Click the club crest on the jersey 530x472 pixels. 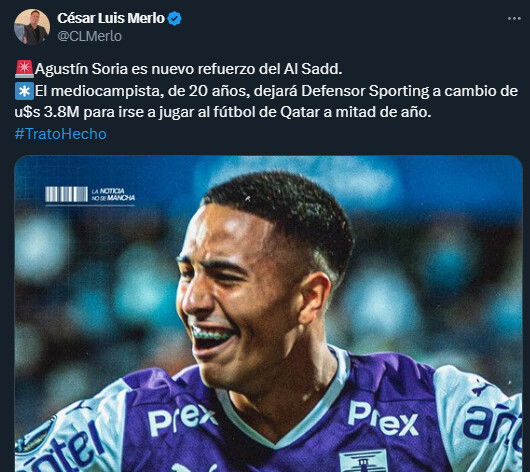(363, 461)
